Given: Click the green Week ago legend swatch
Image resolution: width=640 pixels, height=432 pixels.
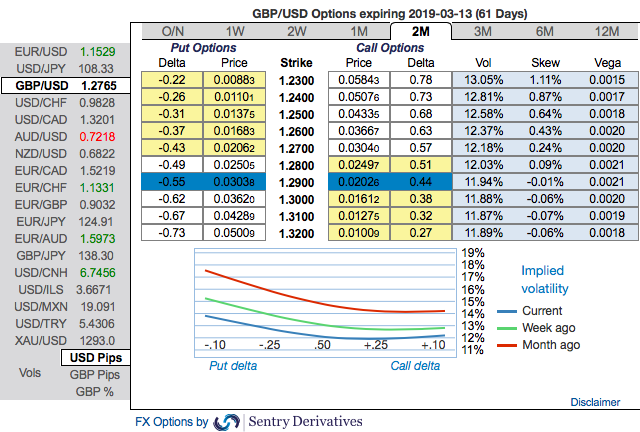Looking at the screenshot, I should (507, 328).
